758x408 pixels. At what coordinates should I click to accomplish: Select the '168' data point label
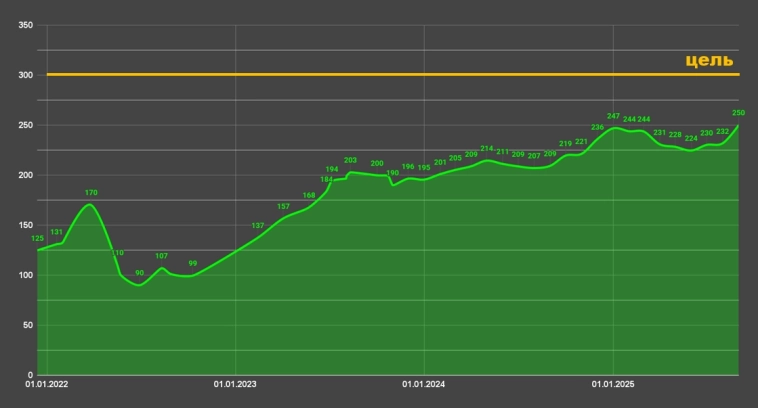(x=309, y=195)
